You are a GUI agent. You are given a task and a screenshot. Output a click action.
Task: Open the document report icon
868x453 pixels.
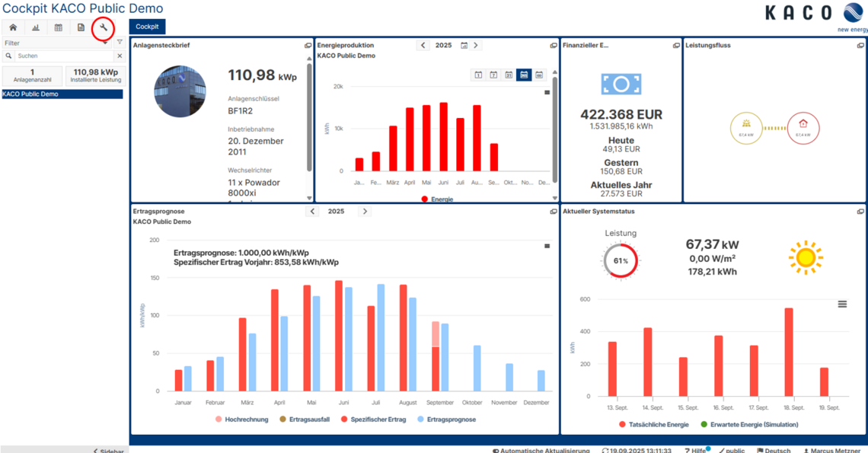click(x=81, y=28)
